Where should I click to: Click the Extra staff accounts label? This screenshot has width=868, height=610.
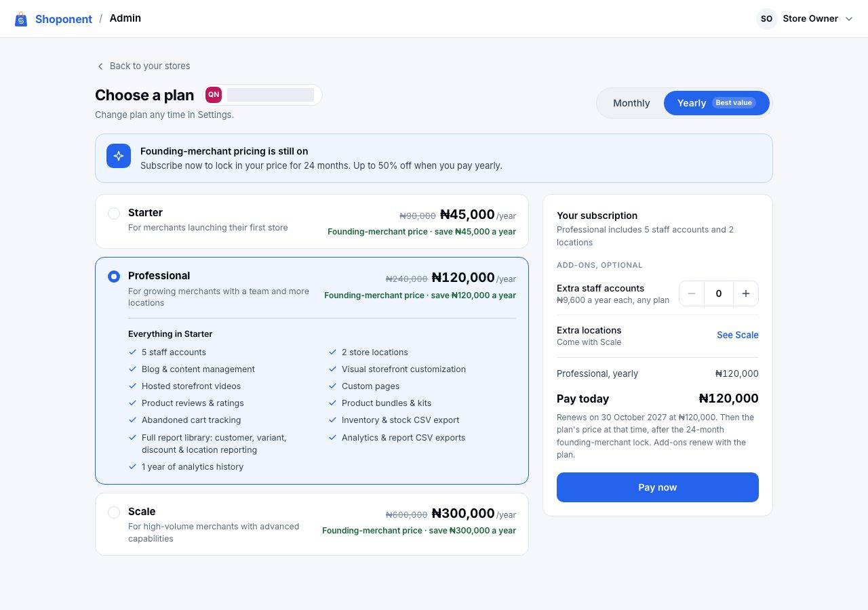click(601, 288)
